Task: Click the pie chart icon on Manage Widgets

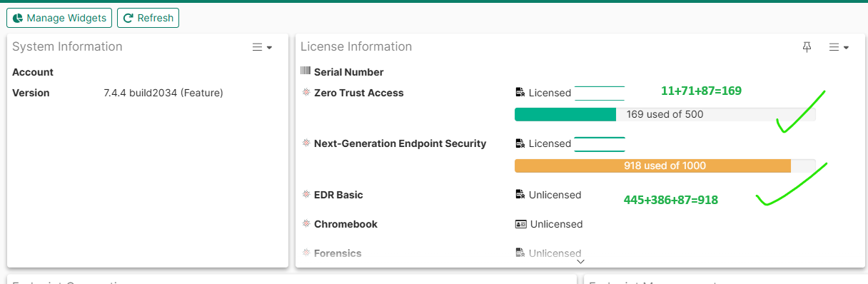Action: pos(18,18)
